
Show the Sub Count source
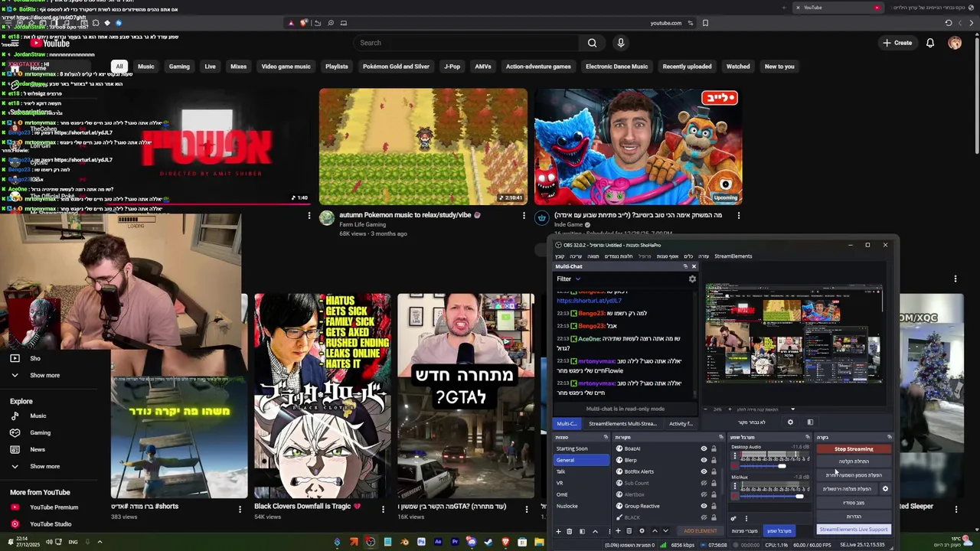pos(704,483)
